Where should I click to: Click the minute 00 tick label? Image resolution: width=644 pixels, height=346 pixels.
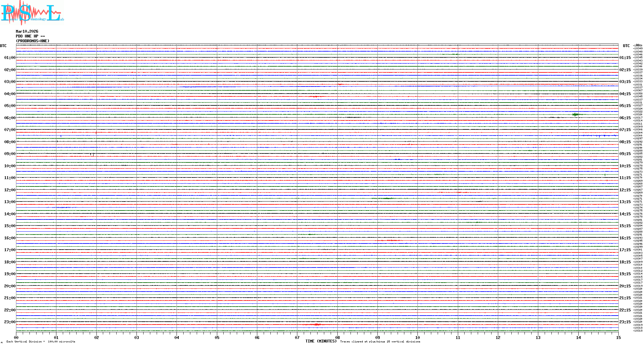16,338
